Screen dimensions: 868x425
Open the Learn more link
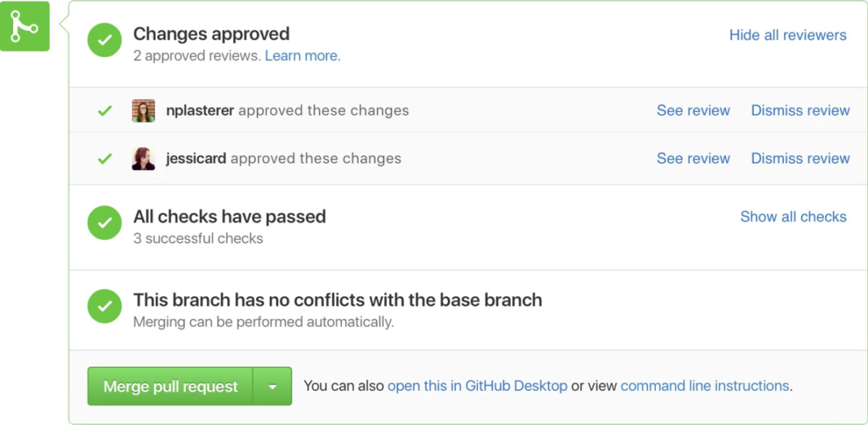tap(302, 55)
